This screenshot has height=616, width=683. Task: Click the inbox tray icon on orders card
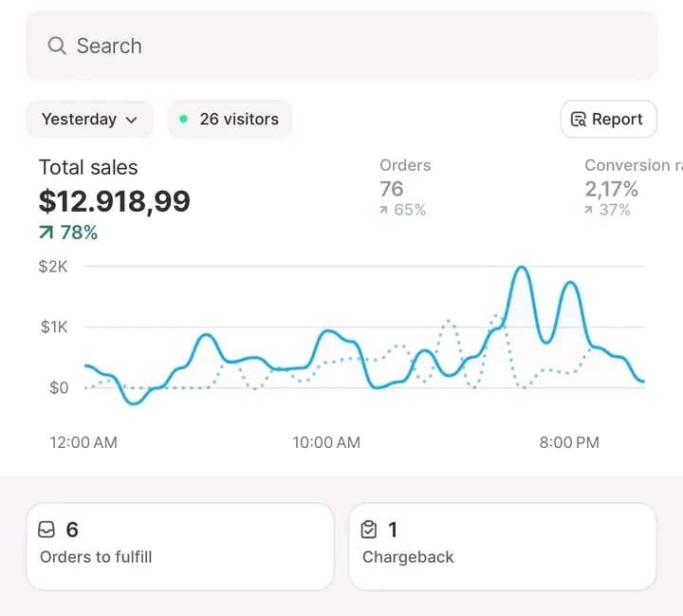(x=46, y=530)
